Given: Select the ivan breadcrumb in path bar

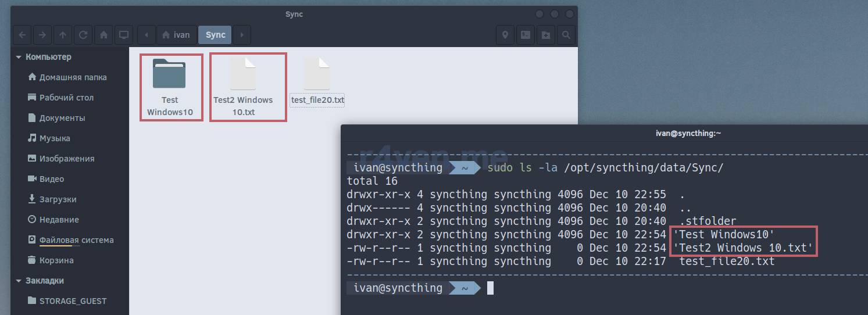Looking at the screenshot, I should pos(176,35).
